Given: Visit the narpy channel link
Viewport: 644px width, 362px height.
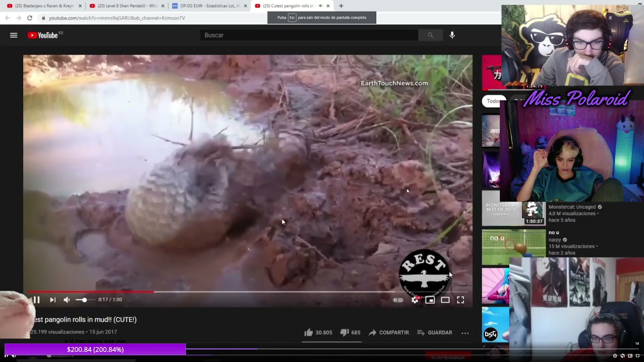Looking at the screenshot, I should pyautogui.click(x=554, y=240).
